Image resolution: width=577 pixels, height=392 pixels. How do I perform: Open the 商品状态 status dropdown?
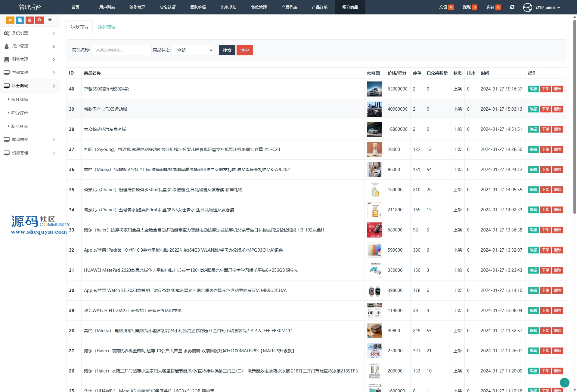[x=193, y=50]
